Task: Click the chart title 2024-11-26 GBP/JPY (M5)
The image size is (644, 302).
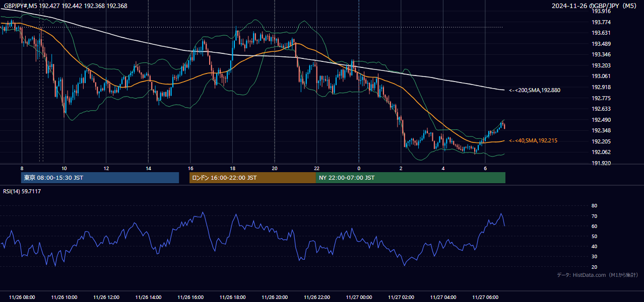Action: click(x=595, y=6)
